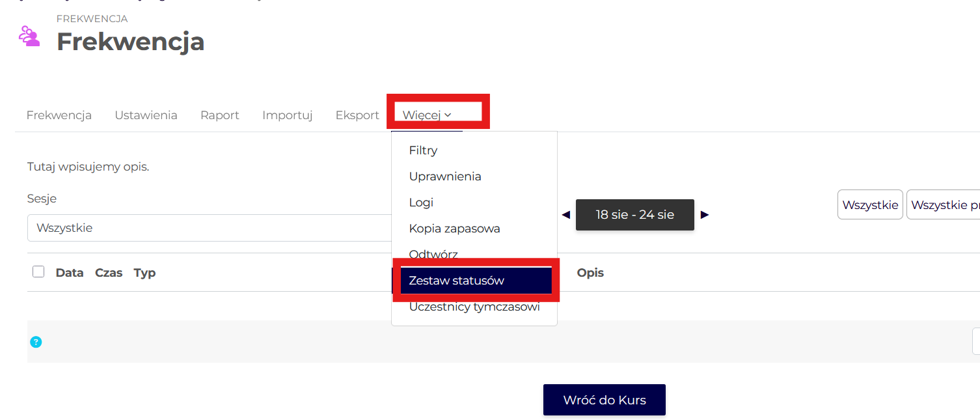Go to previous week with left arrow
Image resolution: width=980 pixels, height=420 pixels.
(x=565, y=215)
